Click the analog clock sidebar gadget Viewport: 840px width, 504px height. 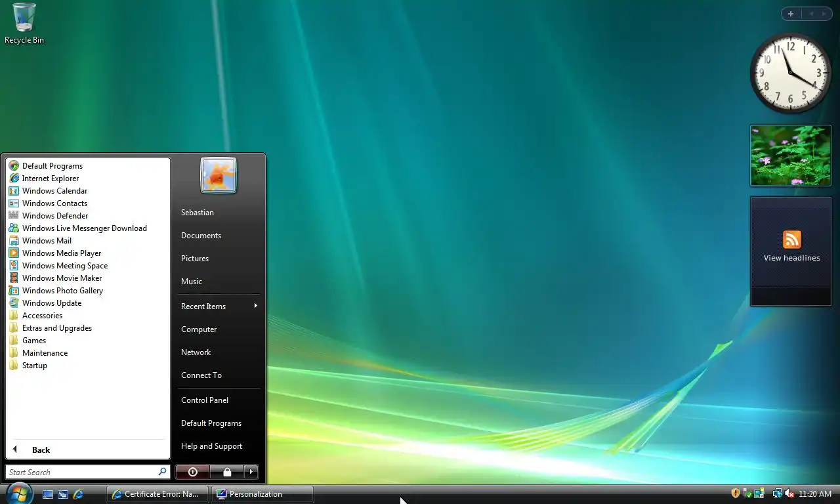click(790, 73)
